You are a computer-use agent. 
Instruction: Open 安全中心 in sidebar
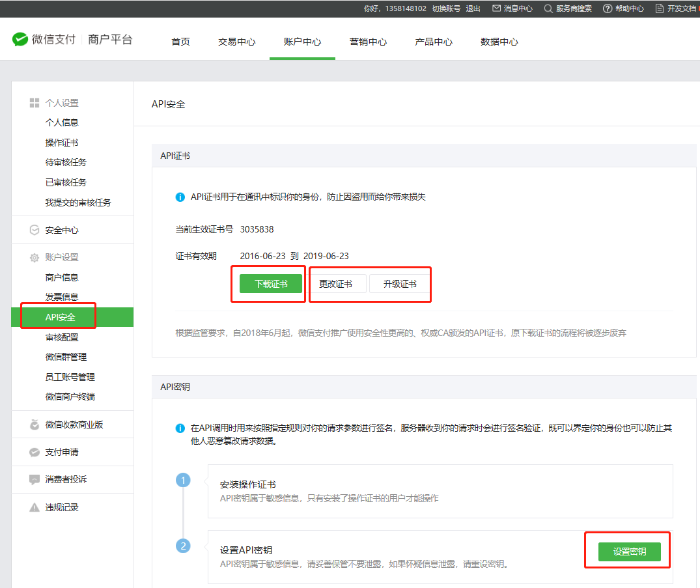(x=62, y=230)
